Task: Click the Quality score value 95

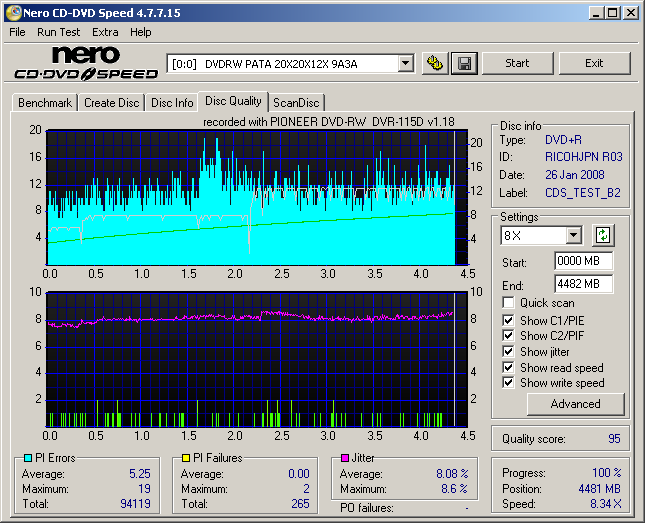Action: [x=614, y=439]
